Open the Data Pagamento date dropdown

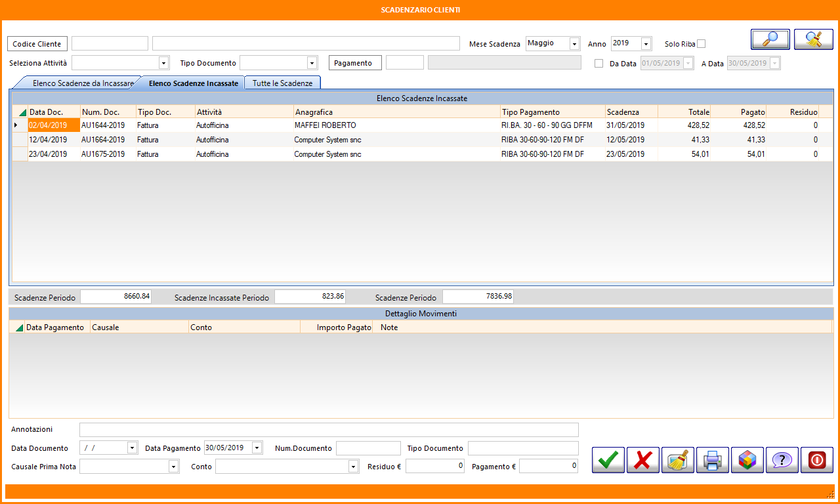257,448
